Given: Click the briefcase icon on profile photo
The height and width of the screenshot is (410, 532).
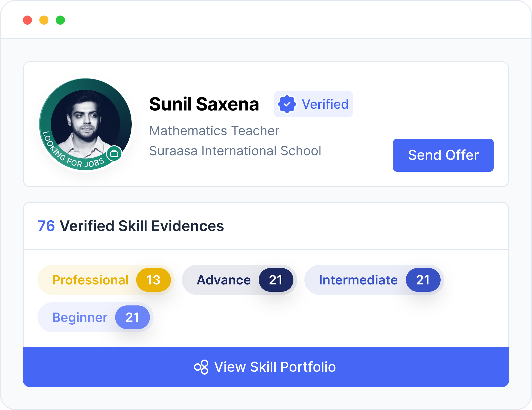Looking at the screenshot, I should tap(114, 154).
